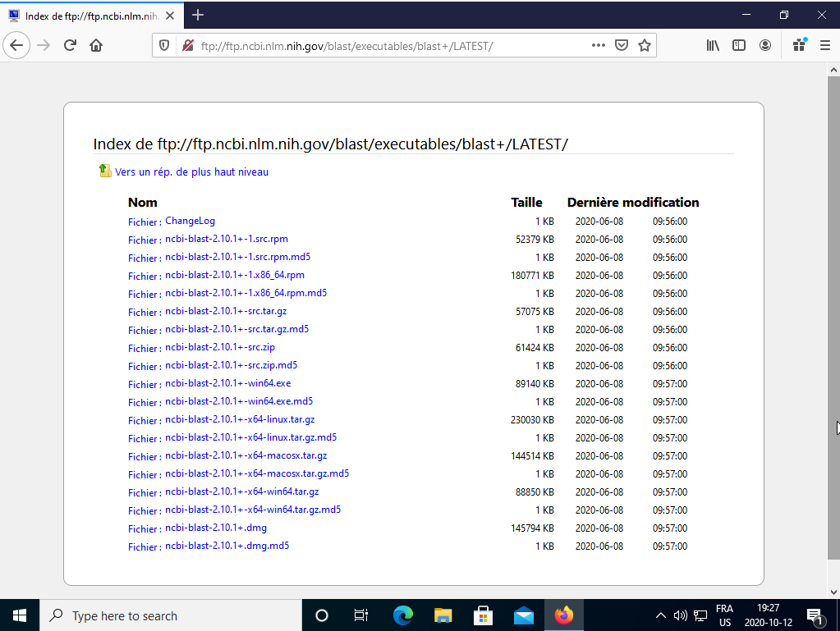Open the page actions three-dot menu

click(x=599, y=46)
